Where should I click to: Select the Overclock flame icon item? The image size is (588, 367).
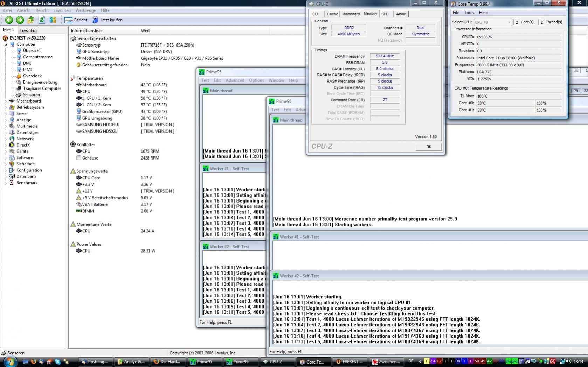[x=19, y=76]
